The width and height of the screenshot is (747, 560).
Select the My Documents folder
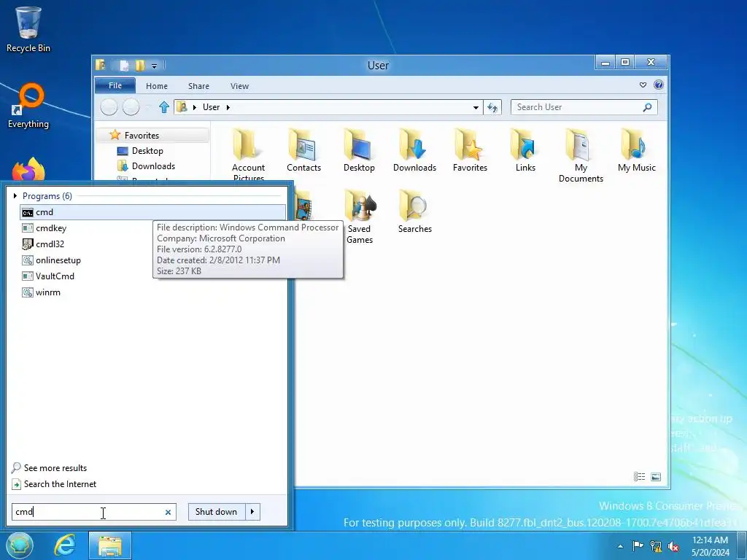point(581,155)
